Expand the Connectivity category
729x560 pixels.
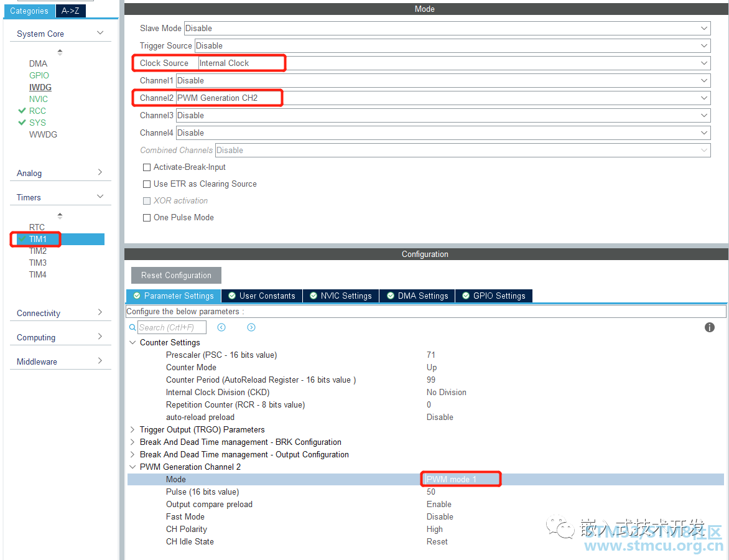click(100, 312)
